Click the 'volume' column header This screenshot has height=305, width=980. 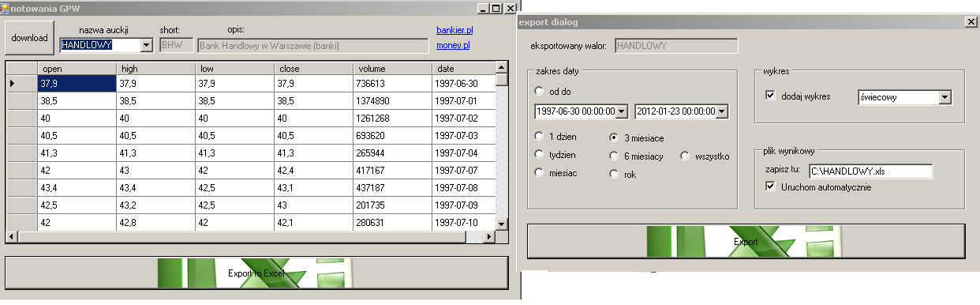click(392, 69)
